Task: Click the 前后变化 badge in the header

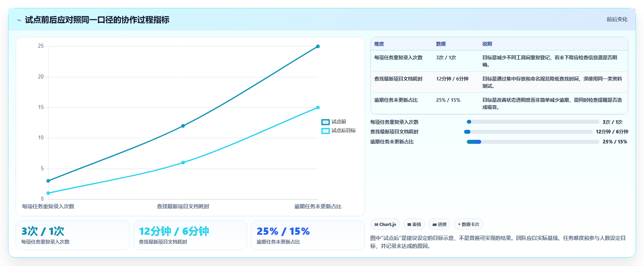Action: point(617,19)
